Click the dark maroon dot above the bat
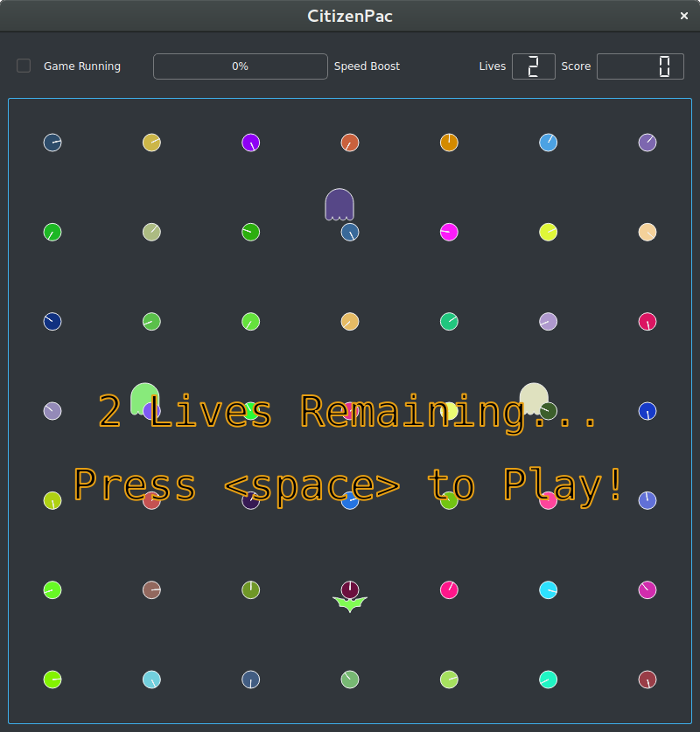 tap(350, 589)
